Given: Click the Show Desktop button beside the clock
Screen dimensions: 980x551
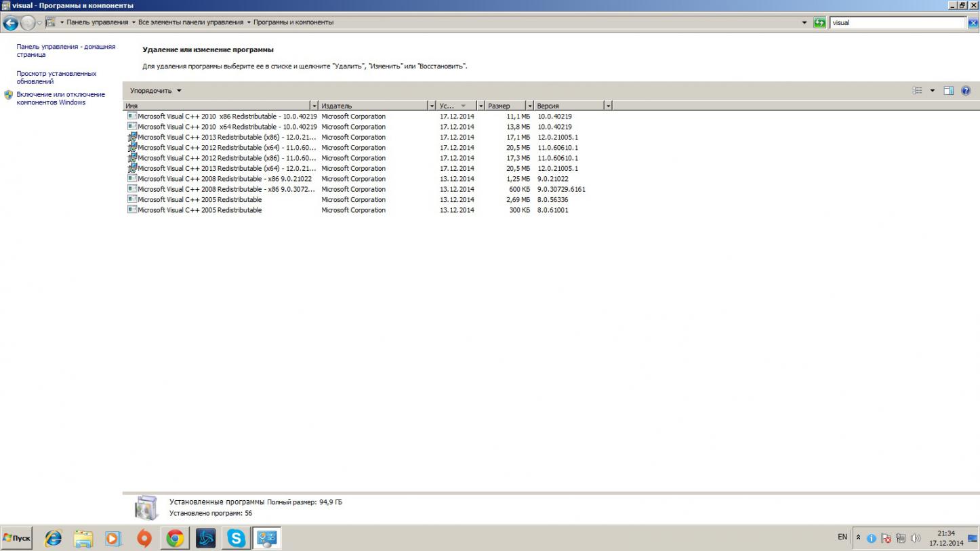Looking at the screenshot, I should 973,538.
